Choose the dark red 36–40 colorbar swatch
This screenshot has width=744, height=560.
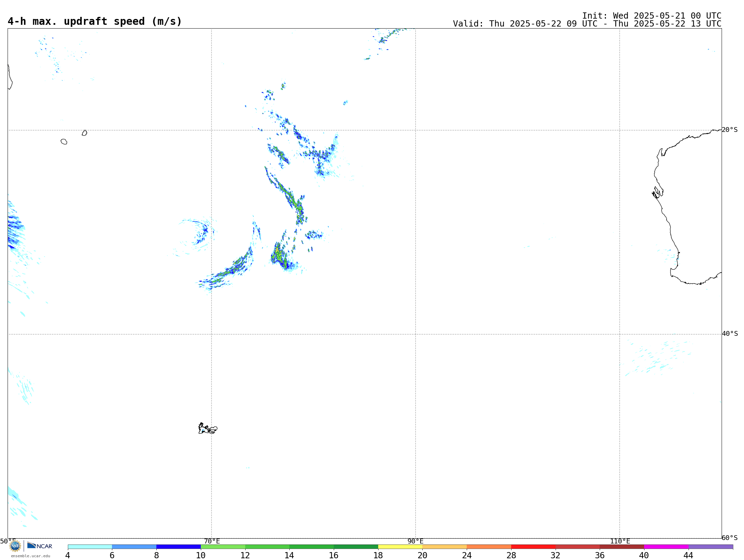622,547
